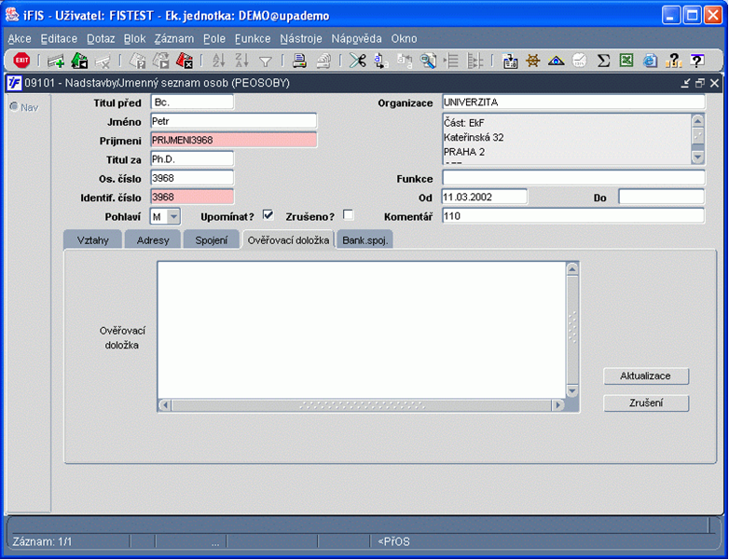
Task: Click the Aktualizace button
Action: pos(646,376)
